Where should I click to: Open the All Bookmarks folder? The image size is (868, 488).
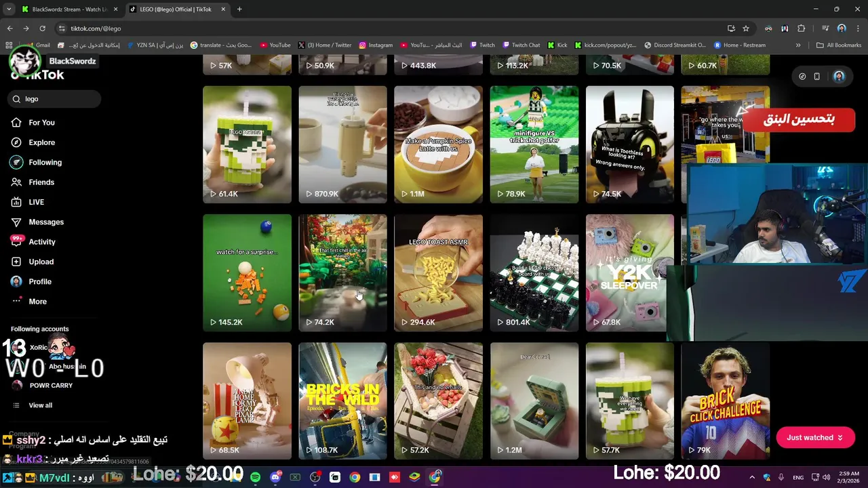tap(839, 45)
